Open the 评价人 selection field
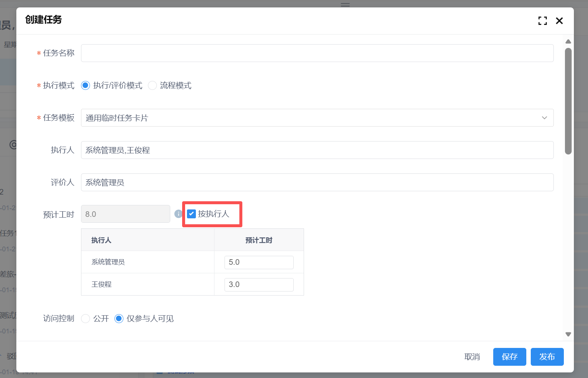The width and height of the screenshot is (588, 378). 317,182
